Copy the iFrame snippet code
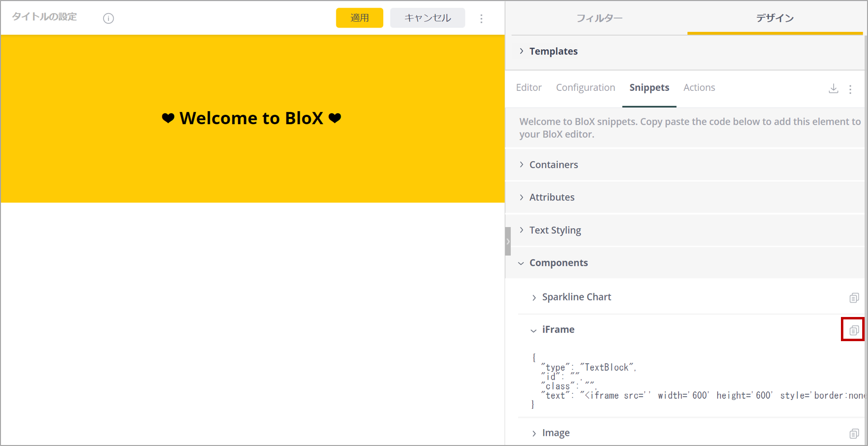Image resolution: width=868 pixels, height=446 pixels. [x=854, y=330]
